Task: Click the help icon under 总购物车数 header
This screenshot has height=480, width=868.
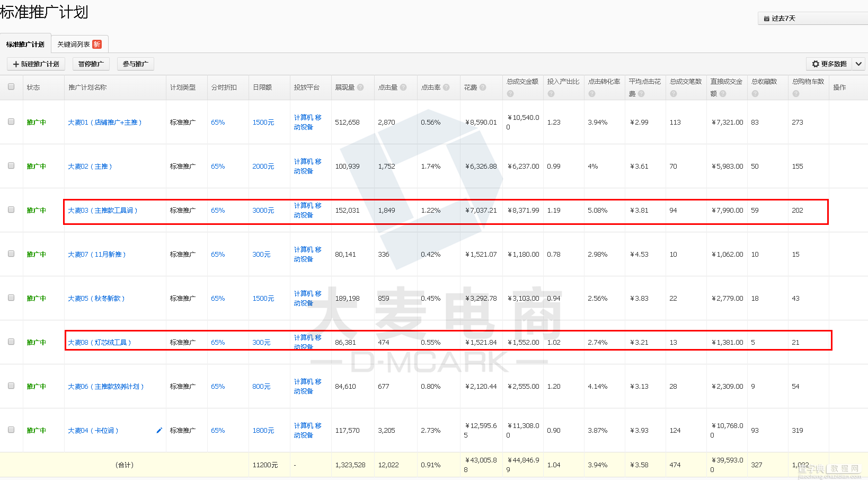Action: (x=796, y=94)
